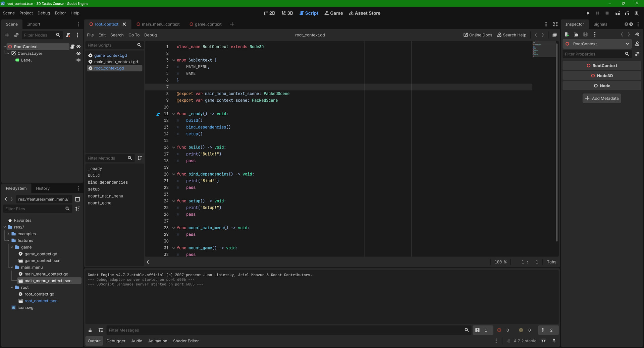The width and height of the screenshot is (644, 348).
Task: Clear output with the broom icon
Action: 90,330
